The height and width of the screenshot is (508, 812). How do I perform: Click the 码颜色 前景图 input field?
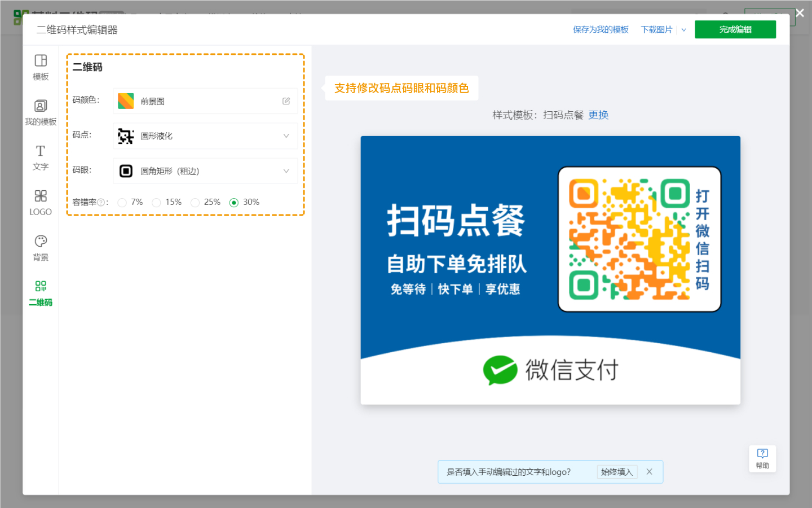click(205, 101)
